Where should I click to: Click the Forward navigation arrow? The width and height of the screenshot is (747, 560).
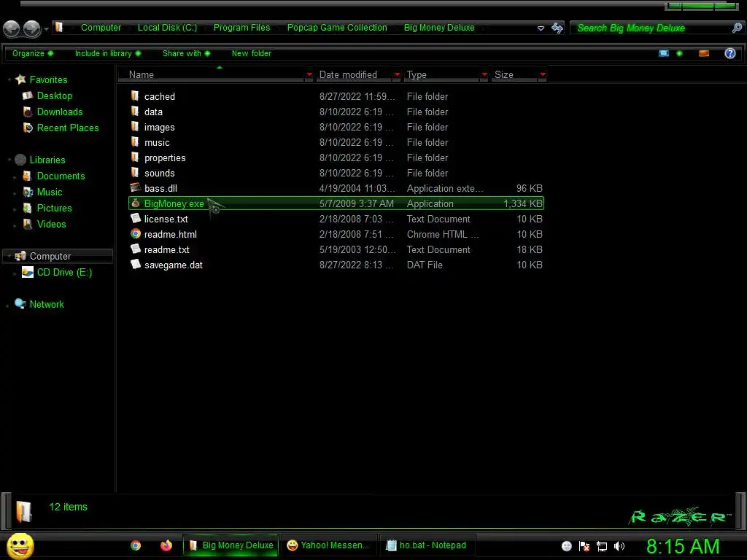click(x=32, y=28)
